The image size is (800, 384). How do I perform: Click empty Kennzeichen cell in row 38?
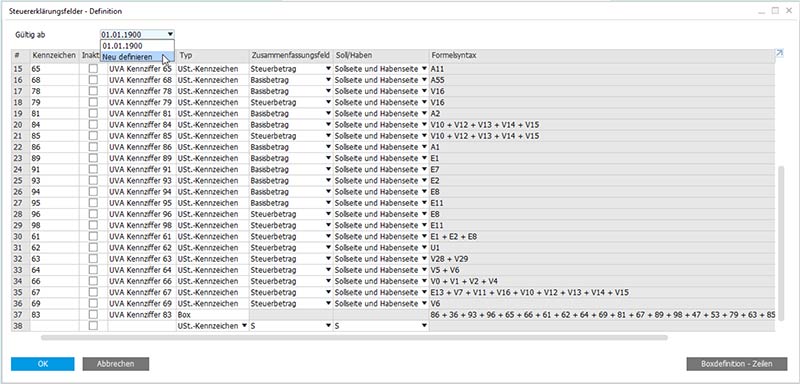pos(54,326)
